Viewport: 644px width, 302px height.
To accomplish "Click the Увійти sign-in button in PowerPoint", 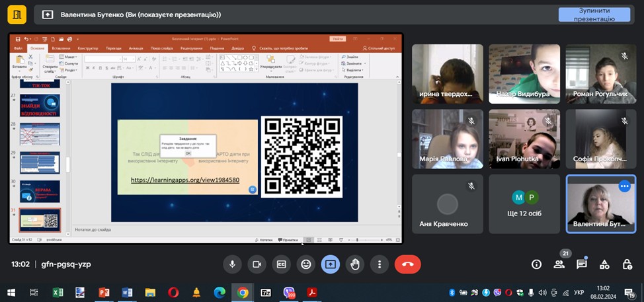I will coord(338,39).
